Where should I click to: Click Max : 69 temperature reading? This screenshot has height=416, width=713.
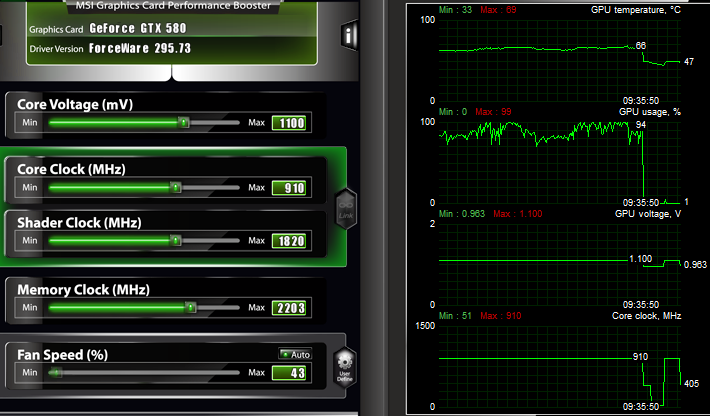498,10
